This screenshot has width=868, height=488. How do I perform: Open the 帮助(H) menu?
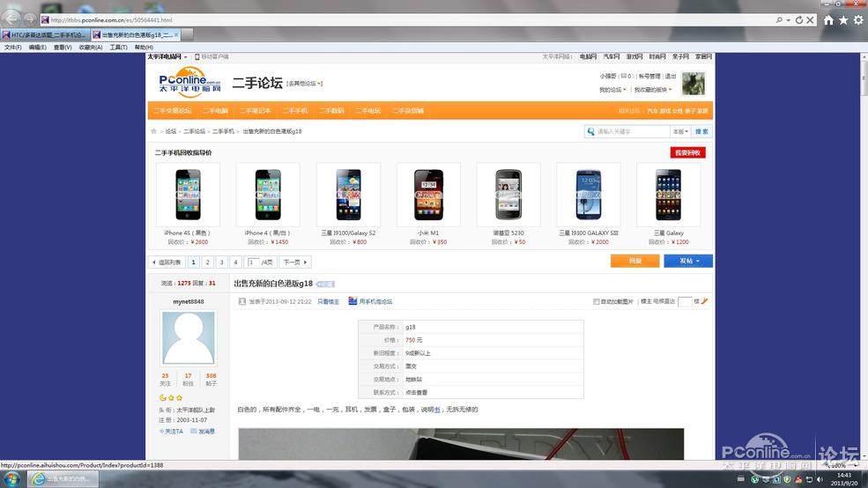[144, 48]
